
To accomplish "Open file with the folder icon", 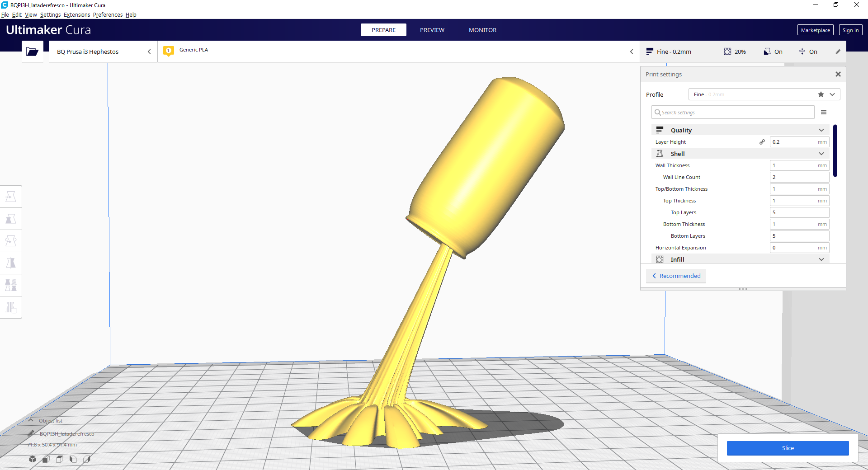I will (32, 52).
